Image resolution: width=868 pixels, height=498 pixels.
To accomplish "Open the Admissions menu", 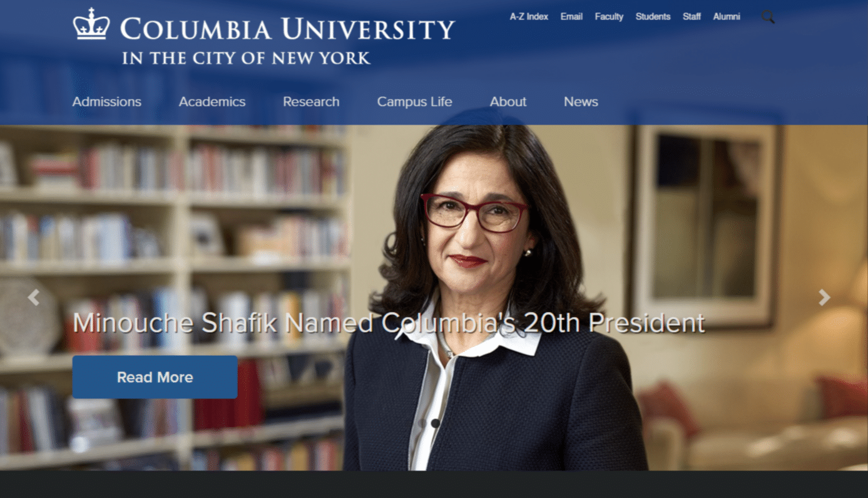I will point(107,101).
